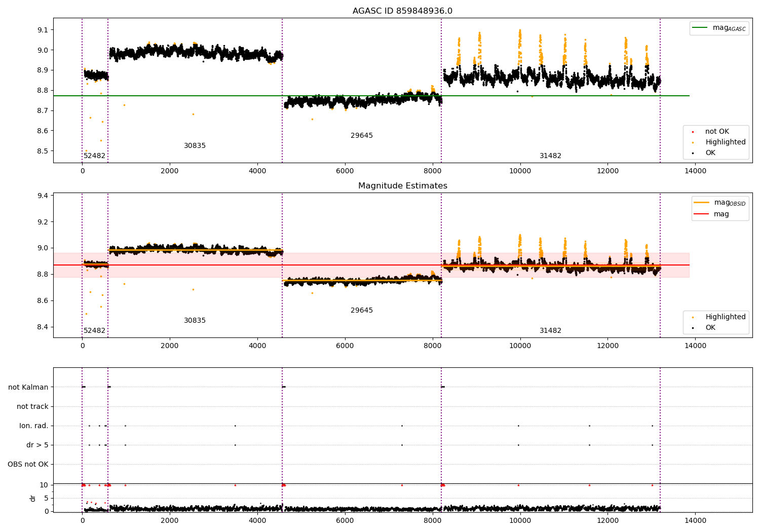The image size is (760, 532).
Task: Click "not OK" legend entry in top plot
Action: click(x=711, y=131)
